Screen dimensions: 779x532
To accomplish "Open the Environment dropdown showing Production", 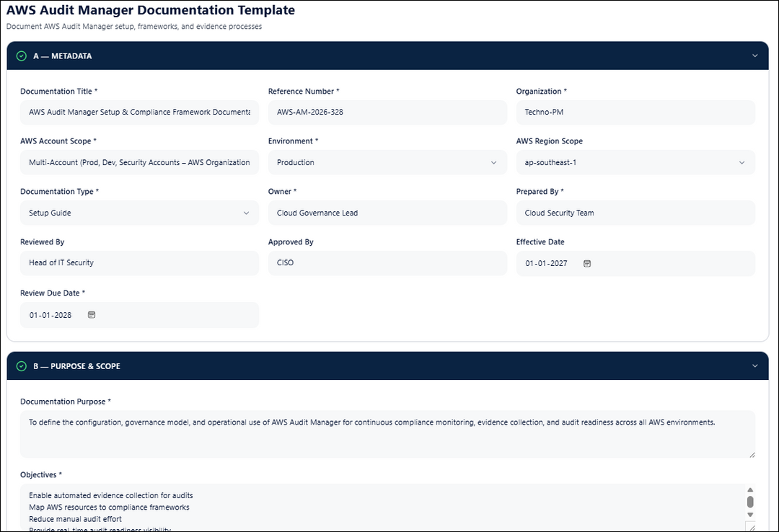I will pos(387,162).
